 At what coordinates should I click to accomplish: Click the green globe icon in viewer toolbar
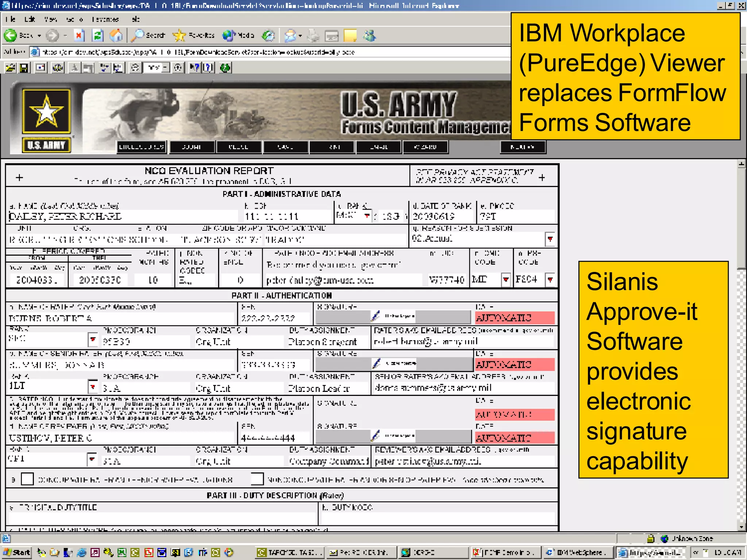click(225, 67)
